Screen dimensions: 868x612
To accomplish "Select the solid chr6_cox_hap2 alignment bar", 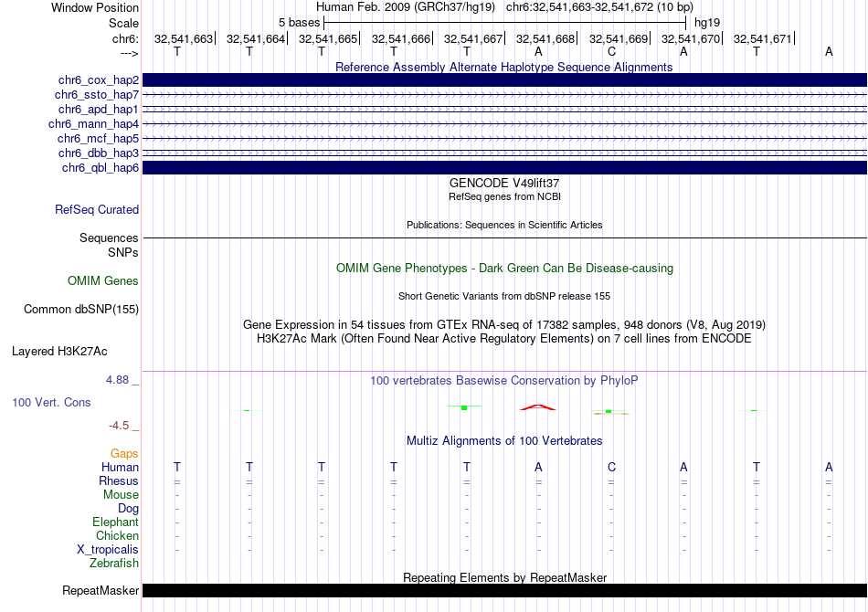I will [x=504, y=80].
